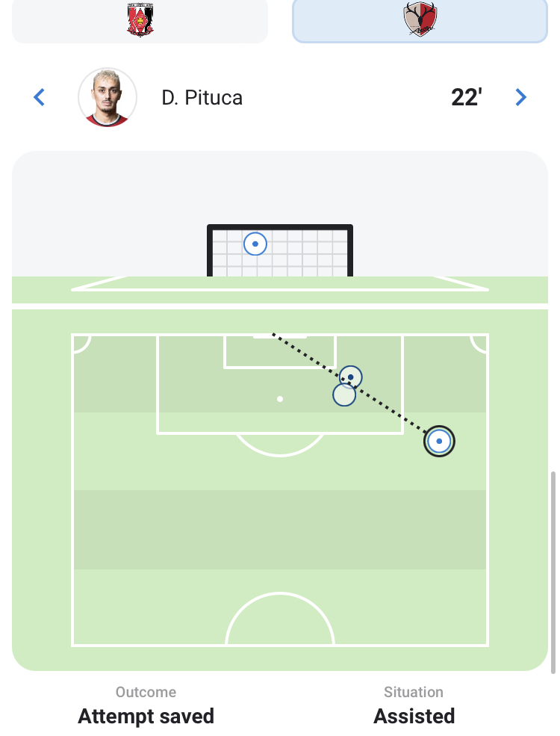The width and height of the screenshot is (560, 736).
Task: Click the 'Outcome' label
Action: [146, 692]
